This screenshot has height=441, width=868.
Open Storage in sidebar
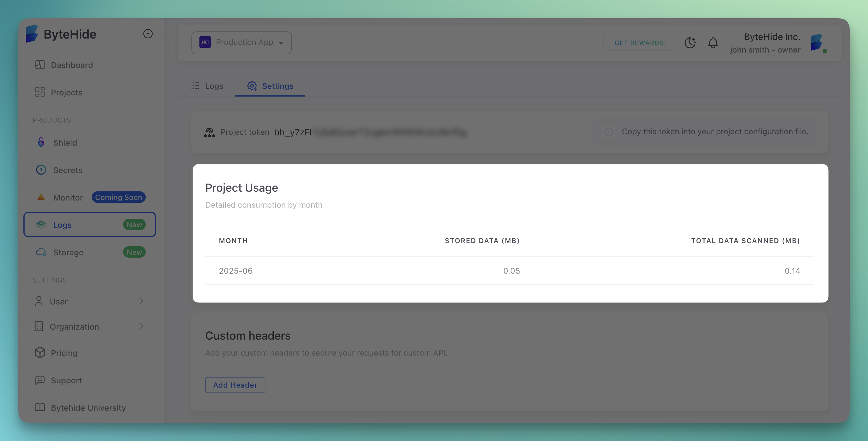(x=68, y=252)
